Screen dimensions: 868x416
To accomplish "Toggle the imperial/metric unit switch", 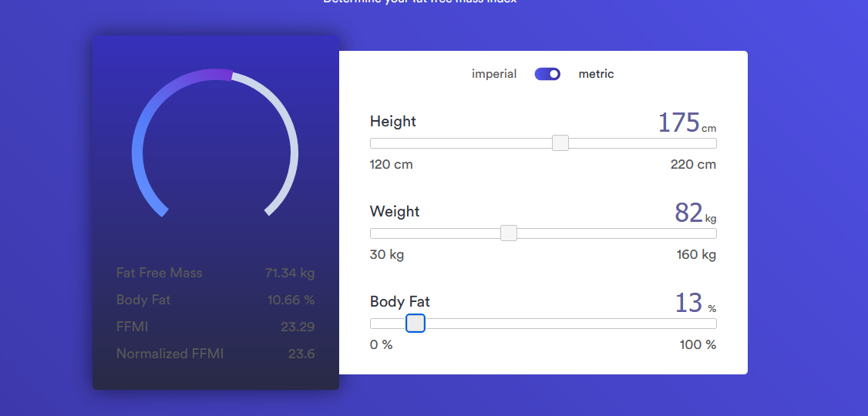I will point(547,74).
